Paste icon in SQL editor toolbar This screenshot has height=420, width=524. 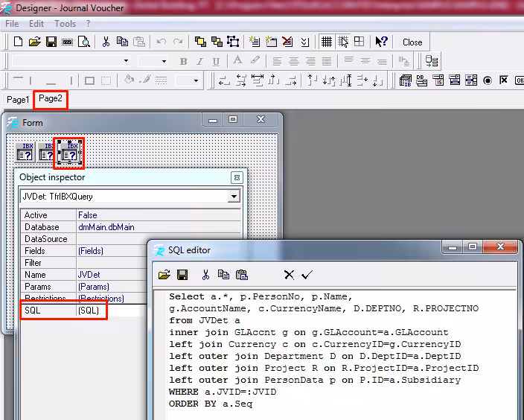242,275
